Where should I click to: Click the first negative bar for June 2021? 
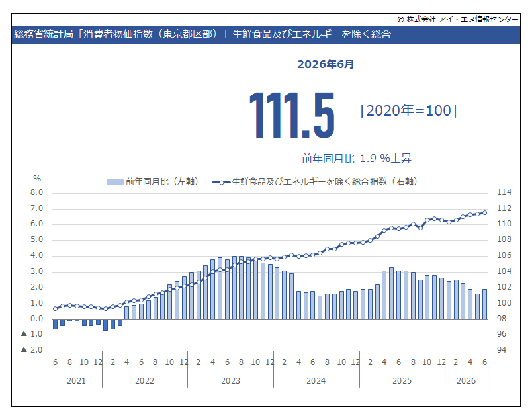tap(56, 324)
